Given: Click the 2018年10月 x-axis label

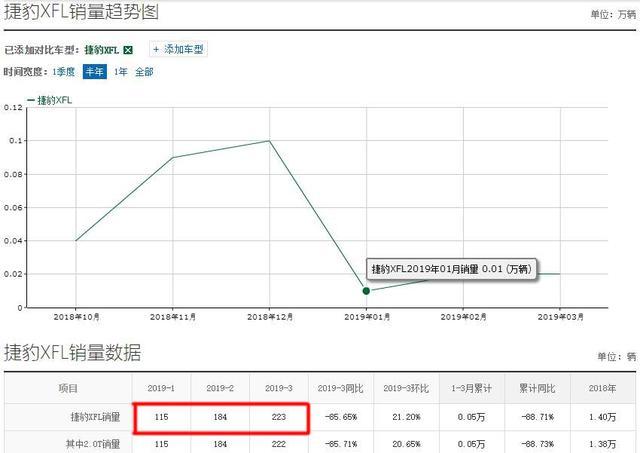Looking at the screenshot, I should (76, 317).
